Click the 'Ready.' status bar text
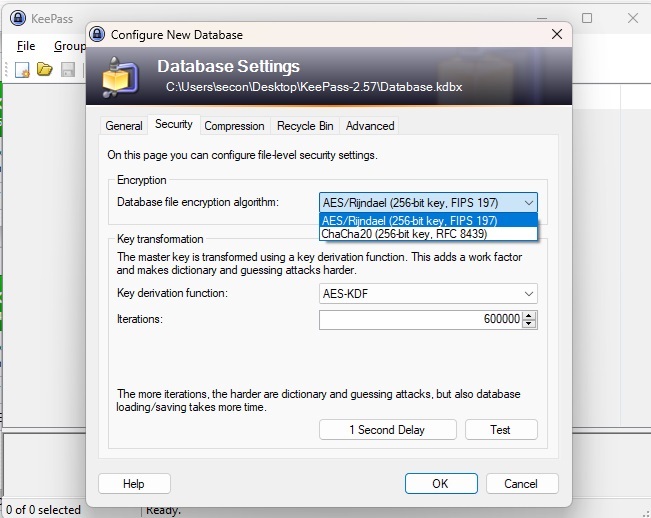651x518 pixels. click(163, 511)
